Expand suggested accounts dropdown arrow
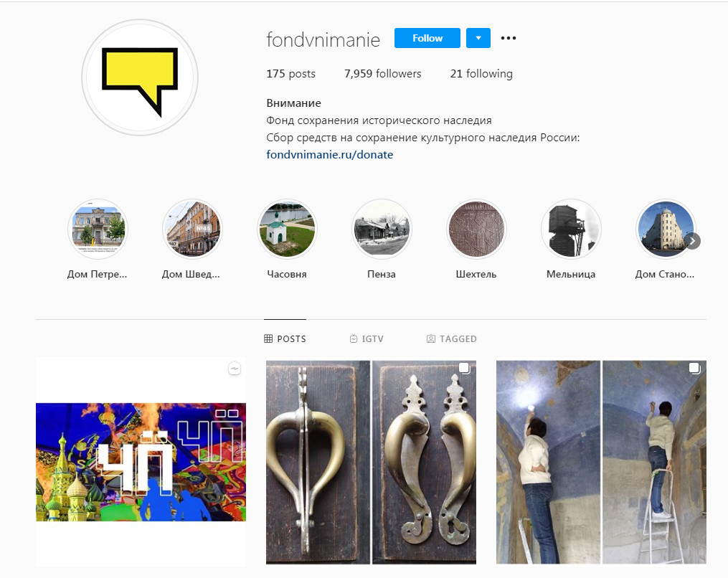 [x=478, y=38]
